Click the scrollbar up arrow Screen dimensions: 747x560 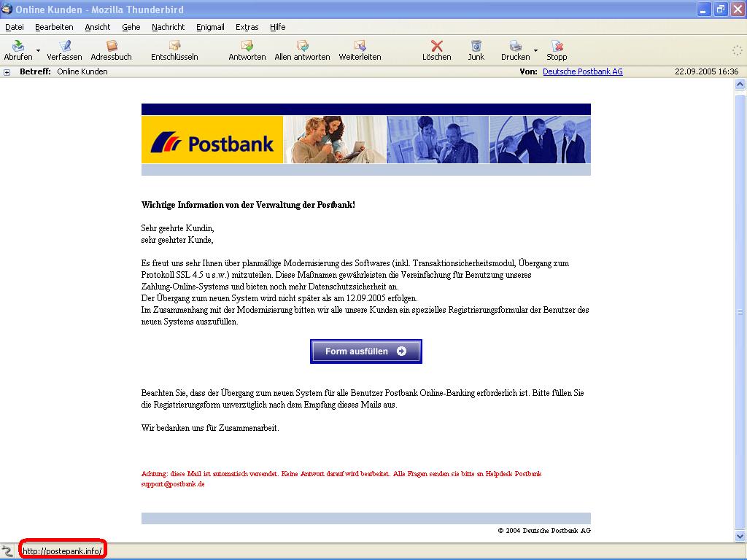pos(740,85)
